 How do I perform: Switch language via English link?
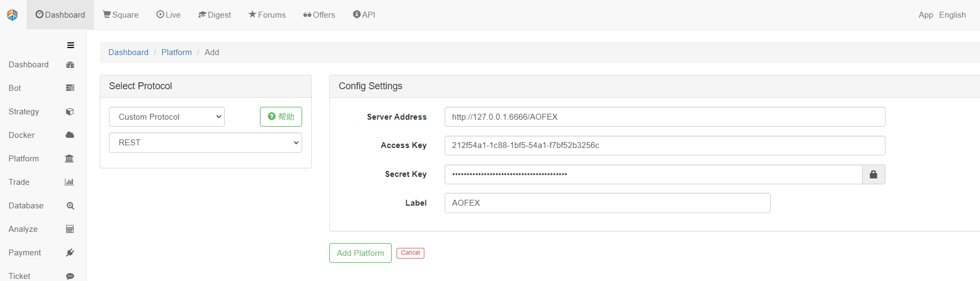click(952, 15)
